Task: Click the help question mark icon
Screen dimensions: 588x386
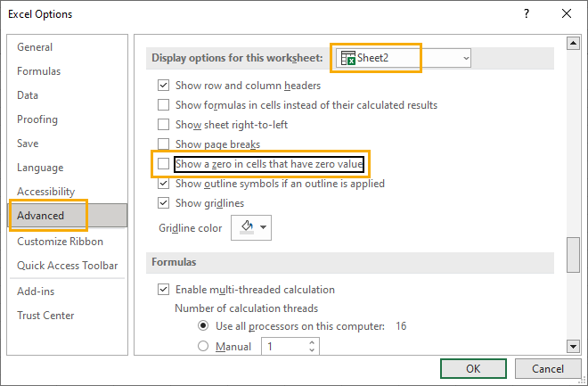Action: coord(527,14)
